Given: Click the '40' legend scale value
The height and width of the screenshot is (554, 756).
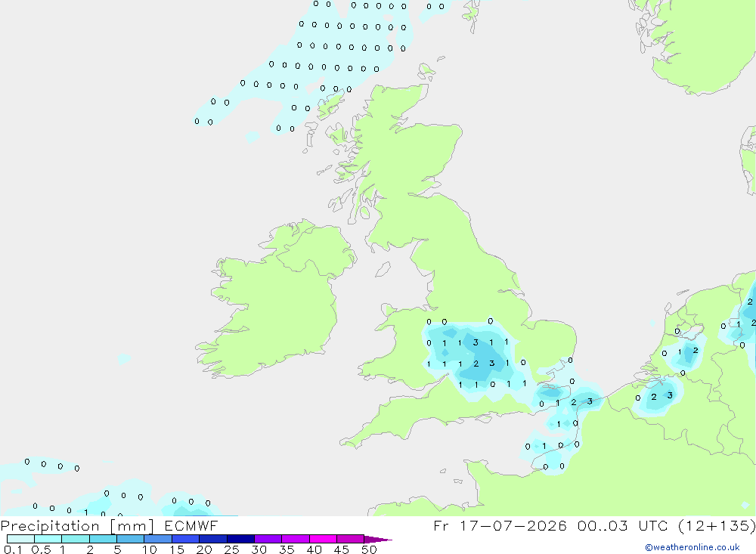Looking at the screenshot, I should (314, 549).
